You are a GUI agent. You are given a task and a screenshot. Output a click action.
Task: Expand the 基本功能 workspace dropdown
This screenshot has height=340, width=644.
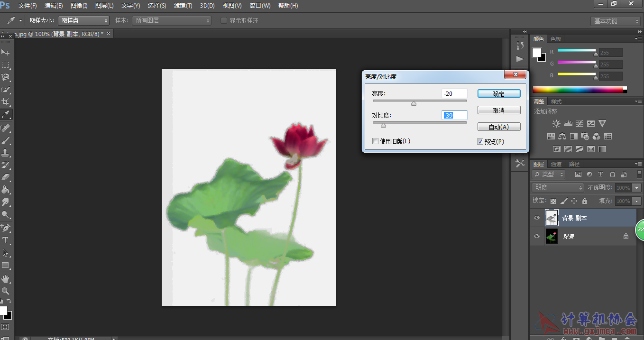coord(616,21)
